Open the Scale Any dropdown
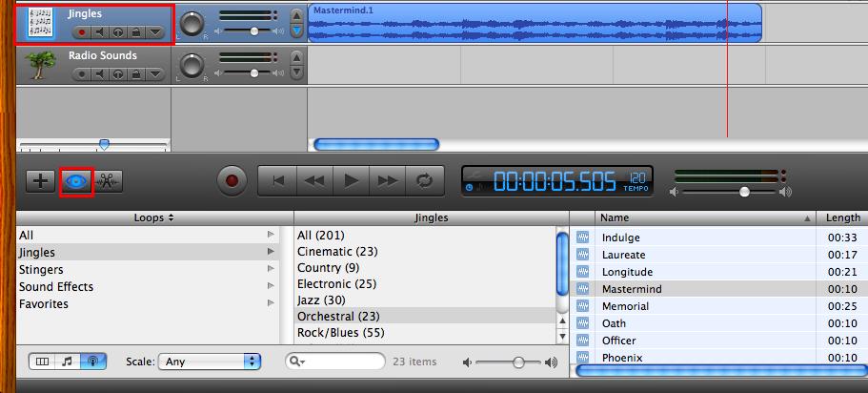 click(210, 362)
